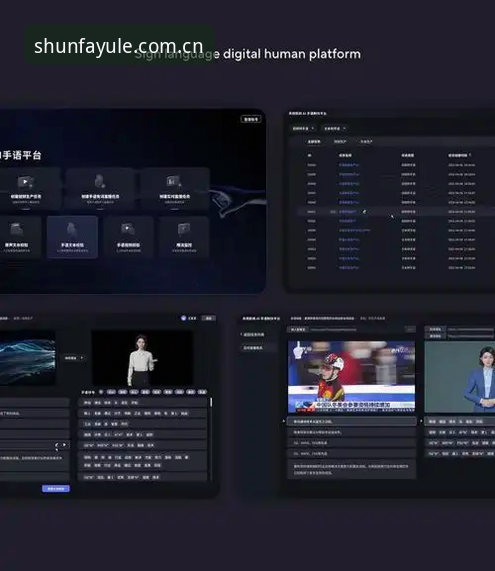Toggle the purple switch above the avatar preview
Screen dimensions: 495x571
(184, 318)
